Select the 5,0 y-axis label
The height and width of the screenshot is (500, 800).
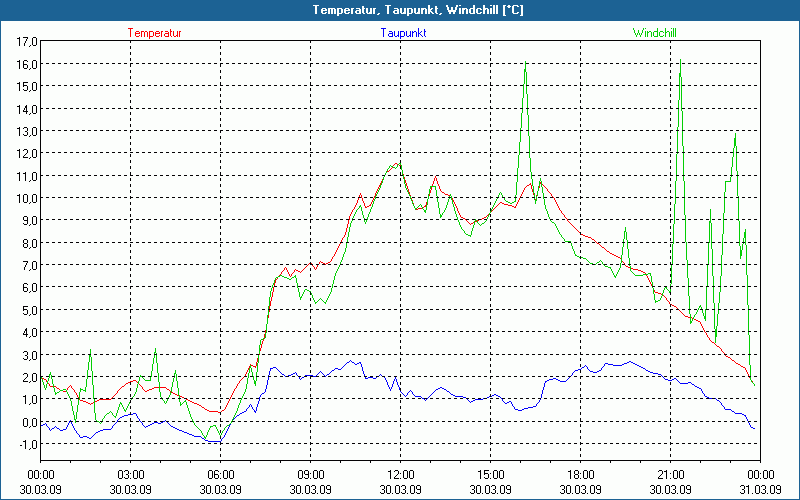pos(30,310)
